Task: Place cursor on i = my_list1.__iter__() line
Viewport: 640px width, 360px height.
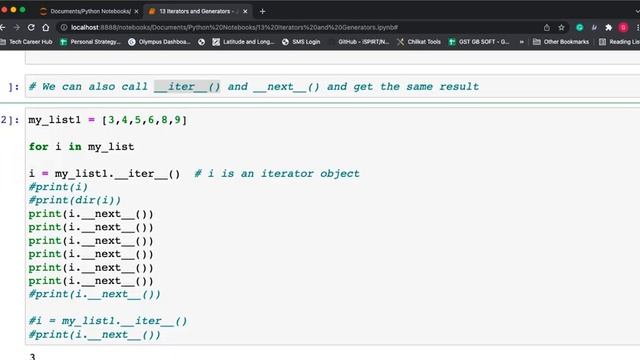Action: click(104, 173)
